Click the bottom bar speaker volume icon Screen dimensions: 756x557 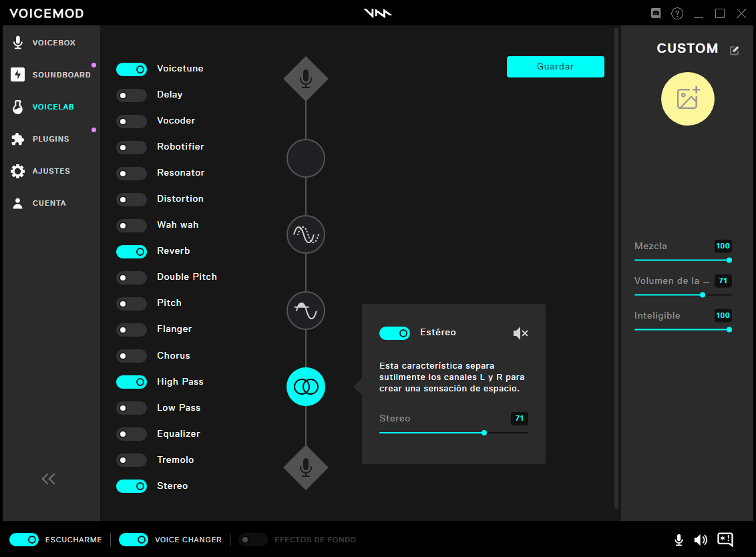[x=701, y=540]
